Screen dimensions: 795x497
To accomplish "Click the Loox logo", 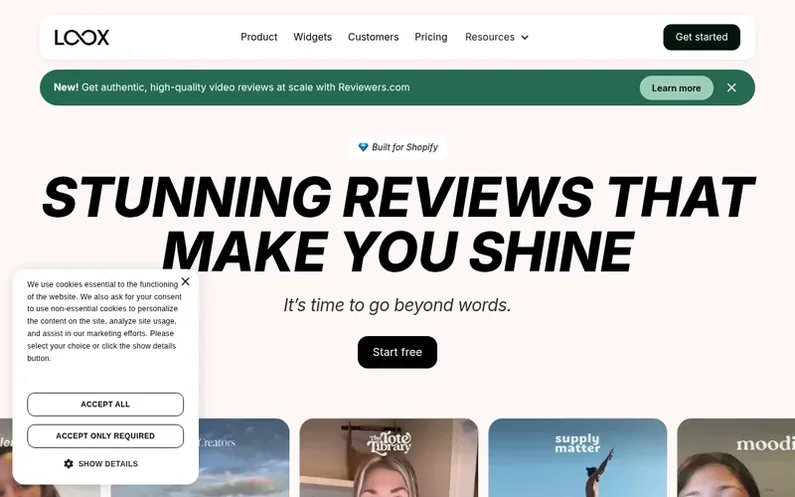I will [82, 37].
